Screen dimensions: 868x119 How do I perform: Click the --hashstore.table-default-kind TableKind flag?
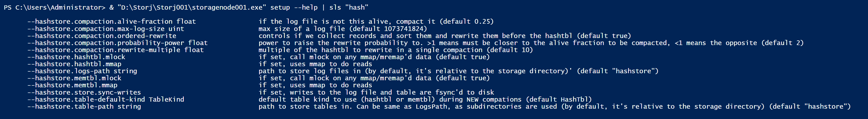pyautogui.click(x=106, y=100)
